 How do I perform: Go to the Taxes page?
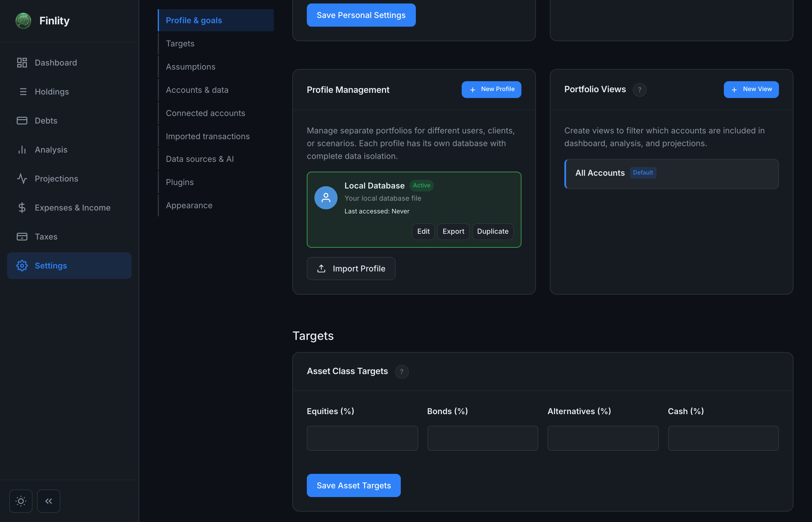(69, 237)
